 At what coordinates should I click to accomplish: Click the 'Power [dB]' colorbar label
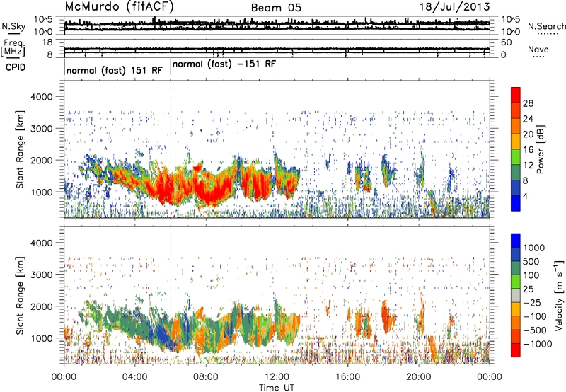pos(540,149)
